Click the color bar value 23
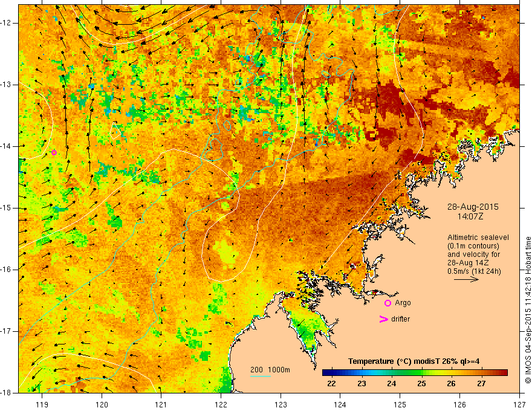 pos(362,384)
